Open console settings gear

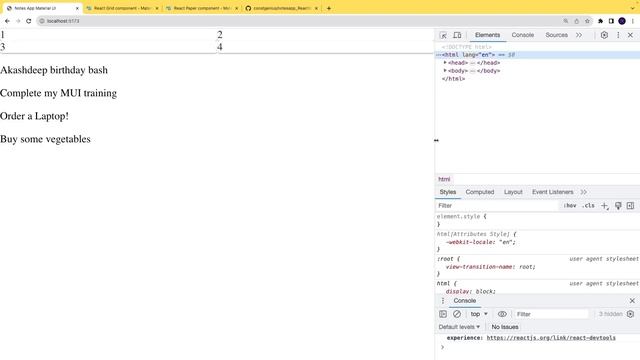[630, 314]
